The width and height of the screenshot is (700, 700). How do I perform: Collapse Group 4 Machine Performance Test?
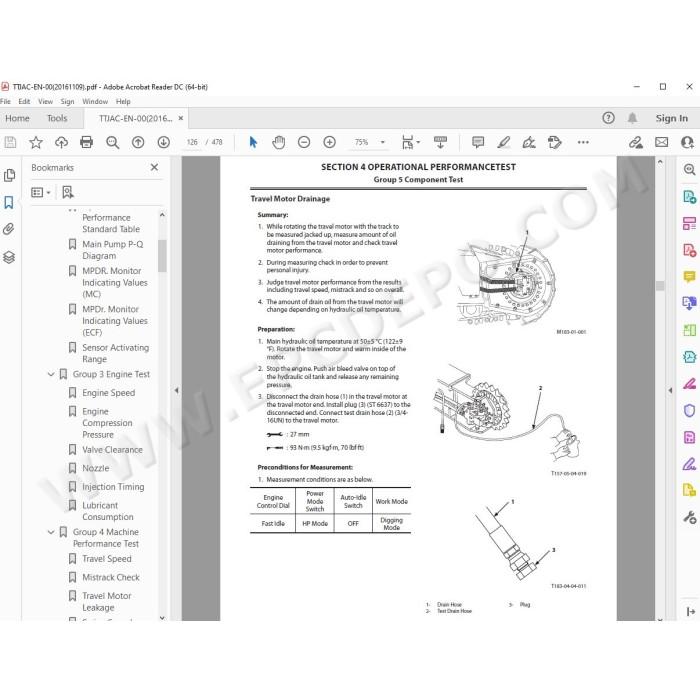(x=50, y=532)
